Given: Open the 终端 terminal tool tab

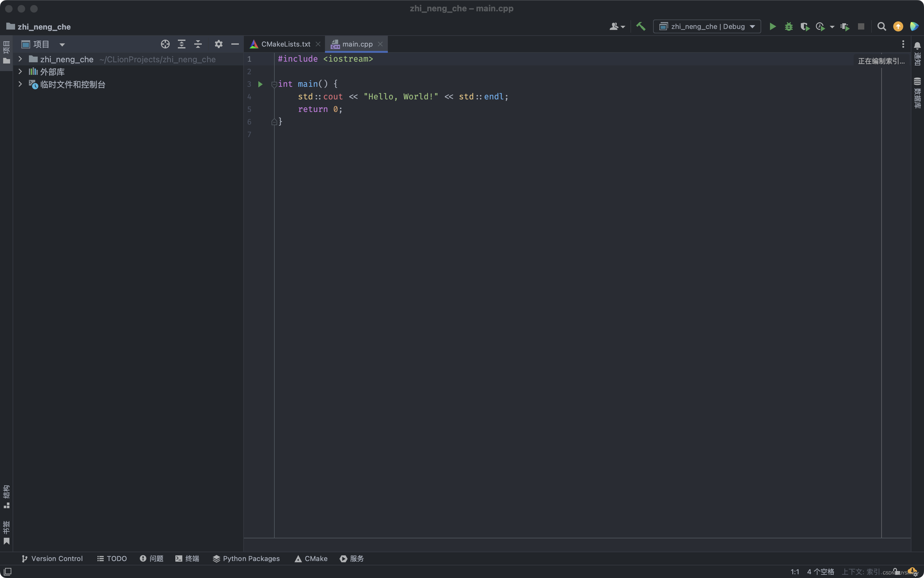Looking at the screenshot, I should (187, 559).
